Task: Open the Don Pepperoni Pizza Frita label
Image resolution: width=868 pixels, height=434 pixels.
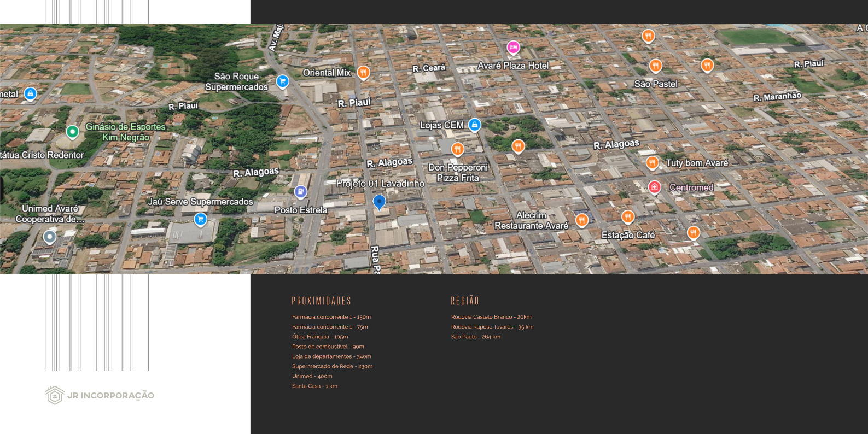Action: (x=458, y=173)
